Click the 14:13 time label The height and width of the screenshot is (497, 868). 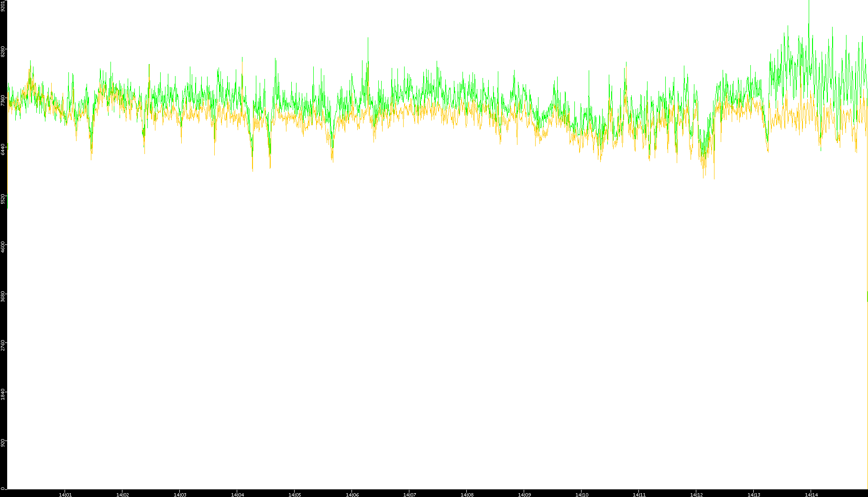coord(754,494)
